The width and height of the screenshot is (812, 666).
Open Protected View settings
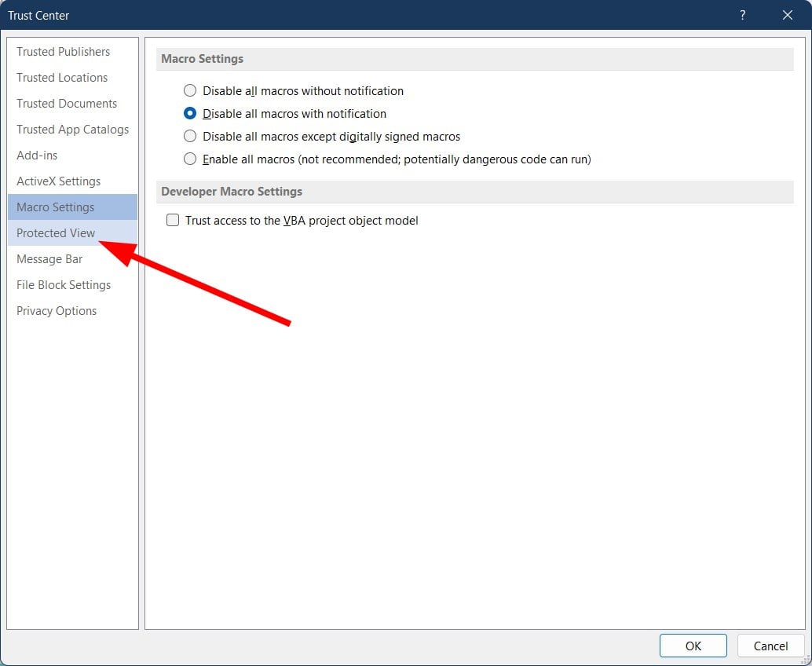72,233
